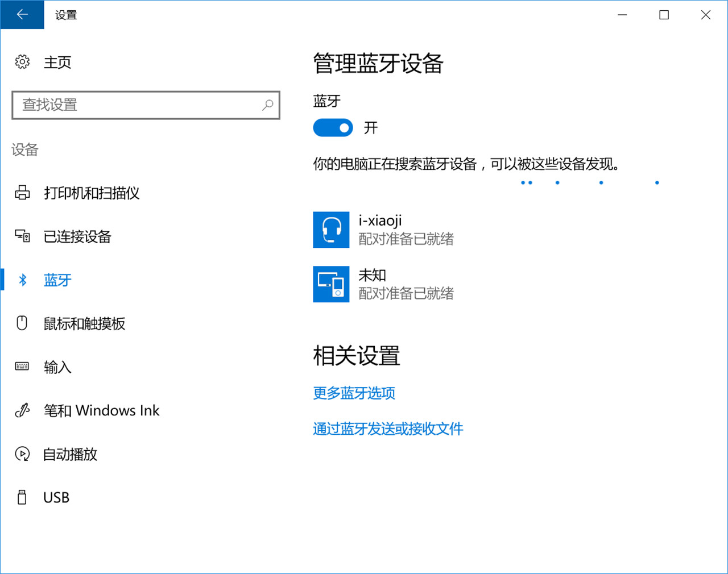
Task: Open the 更多蓝牙选项 link
Action: pyautogui.click(x=354, y=393)
